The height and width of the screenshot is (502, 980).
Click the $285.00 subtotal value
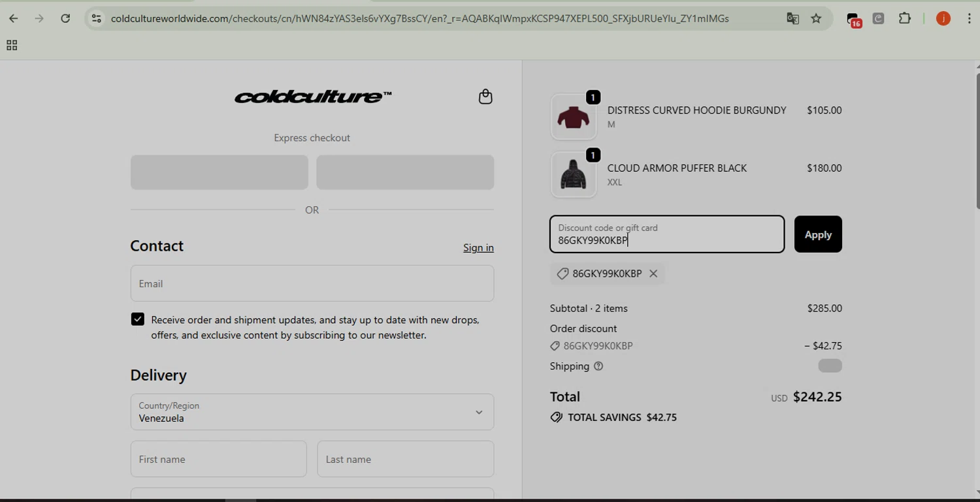pyautogui.click(x=825, y=308)
